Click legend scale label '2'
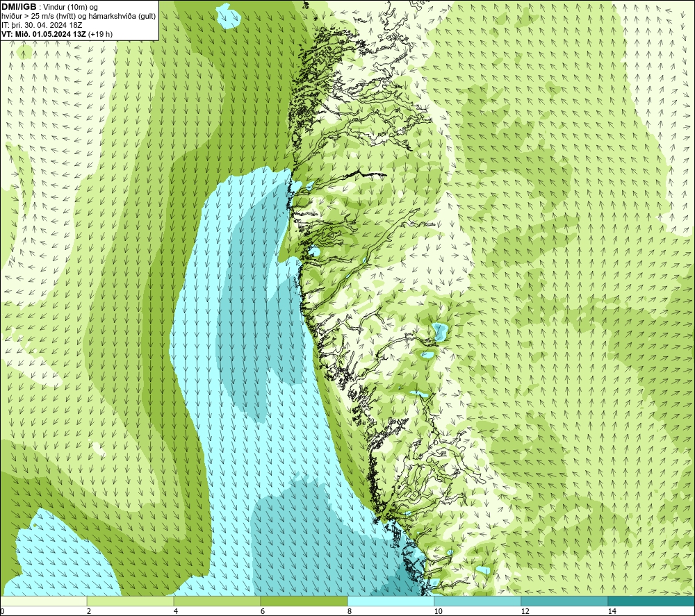The image size is (695, 616). pyautogui.click(x=89, y=611)
